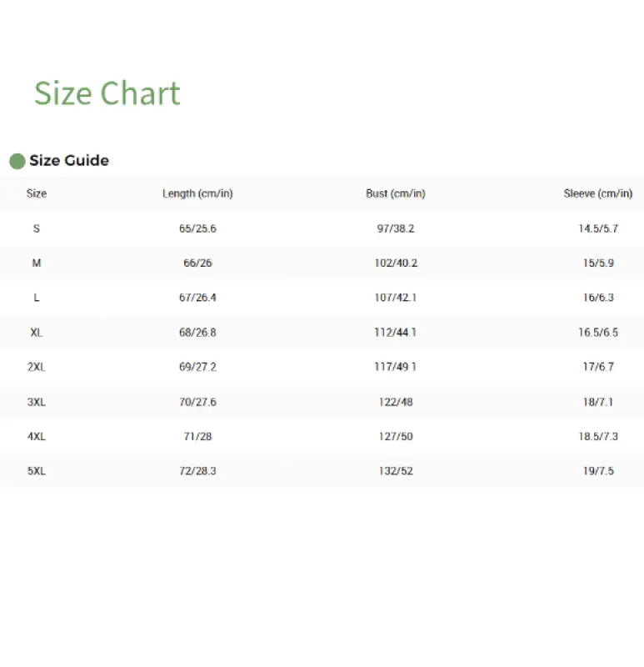Click the 132/52 bust value
The width and height of the screenshot is (644, 667).
pyautogui.click(x=396, y=471)
